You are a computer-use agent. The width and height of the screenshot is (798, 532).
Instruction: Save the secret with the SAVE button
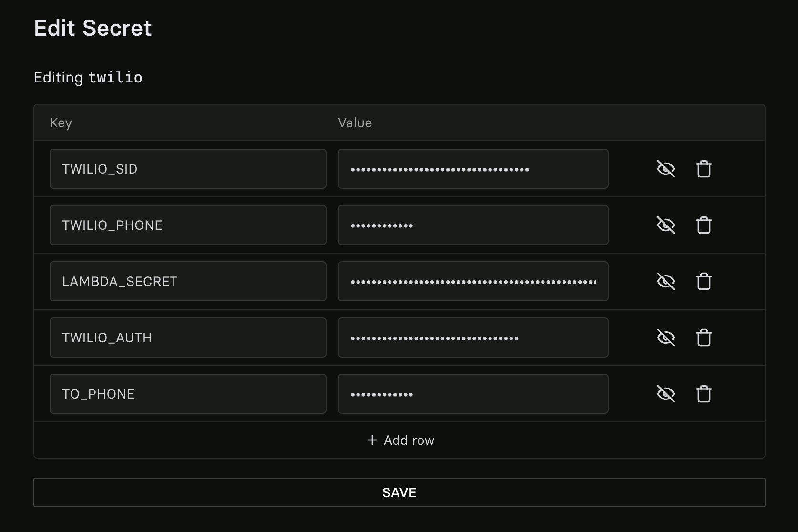tap(399, 492)
